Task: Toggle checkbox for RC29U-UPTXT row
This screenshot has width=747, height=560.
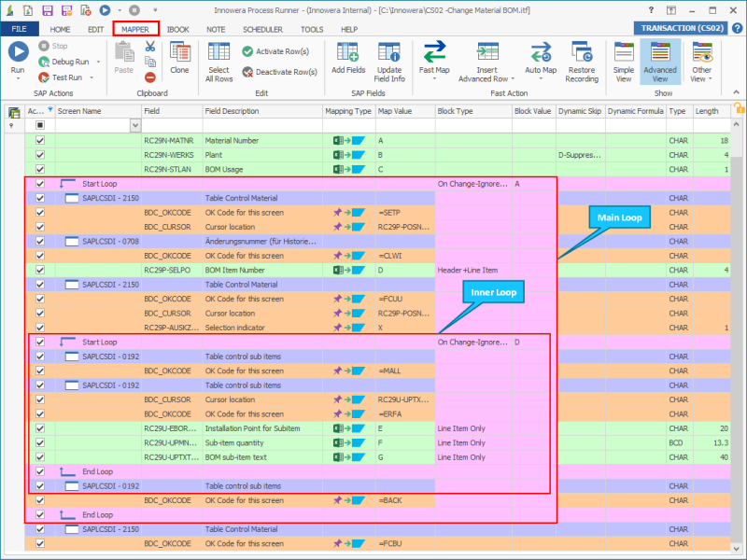Action: pos(40,457)
